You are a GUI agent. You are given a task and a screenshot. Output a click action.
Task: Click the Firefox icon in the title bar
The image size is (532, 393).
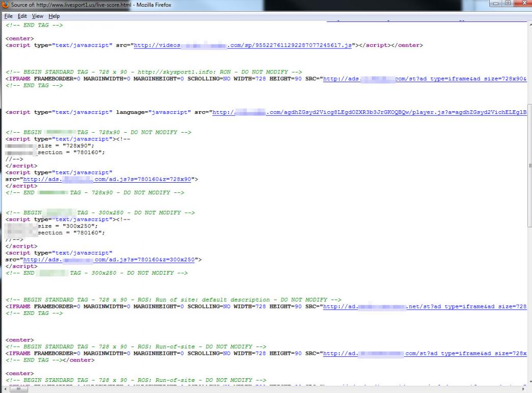5,5
